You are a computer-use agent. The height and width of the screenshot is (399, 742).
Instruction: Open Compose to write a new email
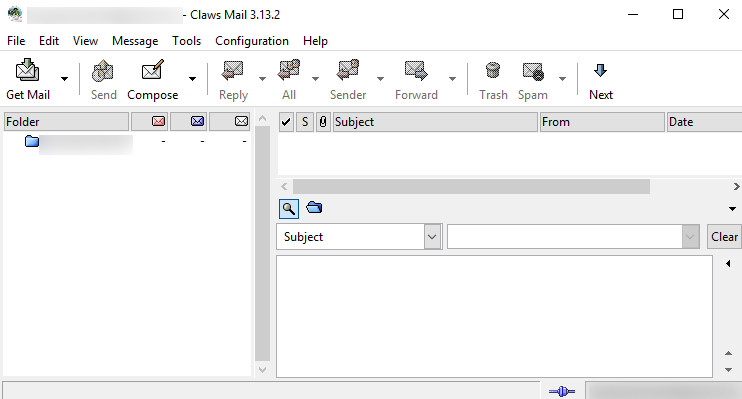coord(152,79)
